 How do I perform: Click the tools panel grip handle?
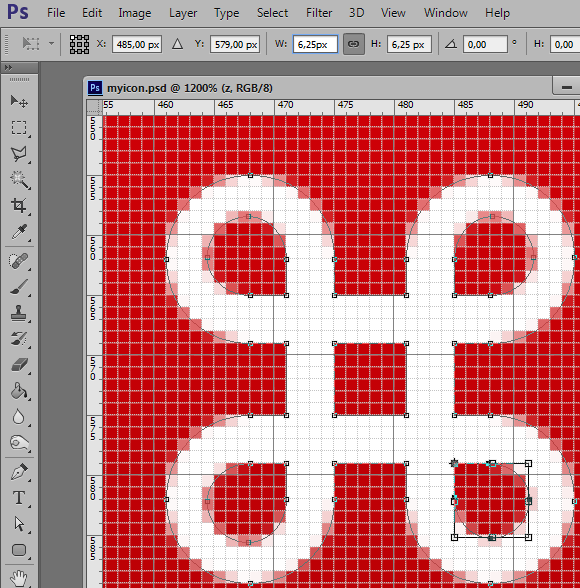coord(19,80)
